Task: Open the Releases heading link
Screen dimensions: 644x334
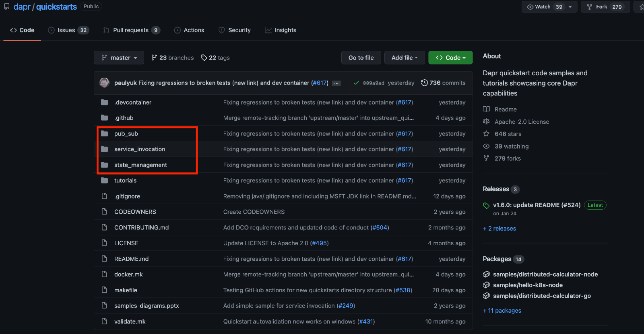Action: point(496,189)
